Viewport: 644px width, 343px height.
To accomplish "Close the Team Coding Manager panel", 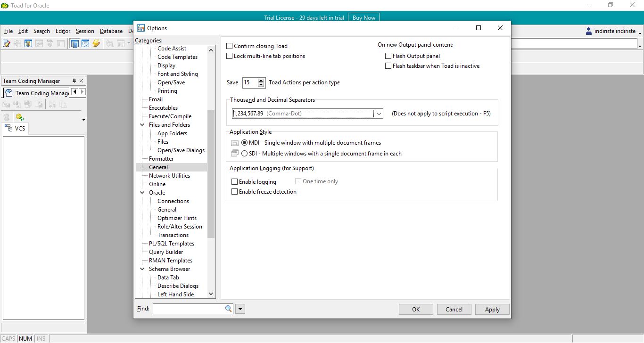I will click(82, 81).
